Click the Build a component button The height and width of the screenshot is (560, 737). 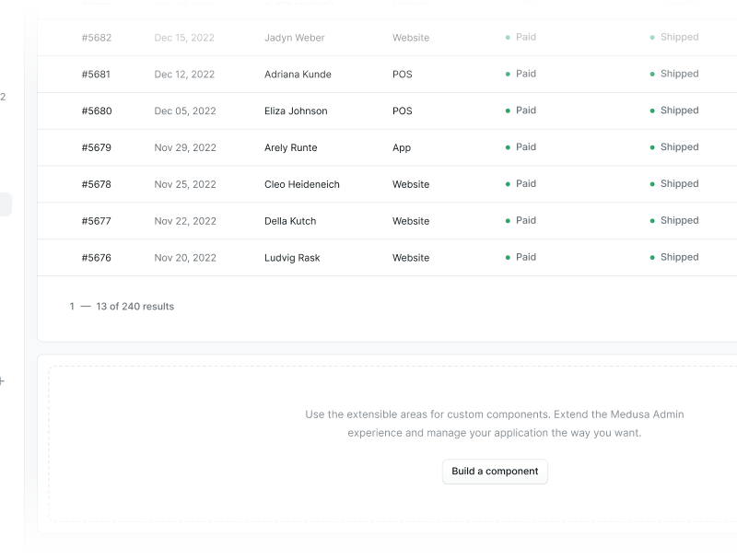coord(495,472)
